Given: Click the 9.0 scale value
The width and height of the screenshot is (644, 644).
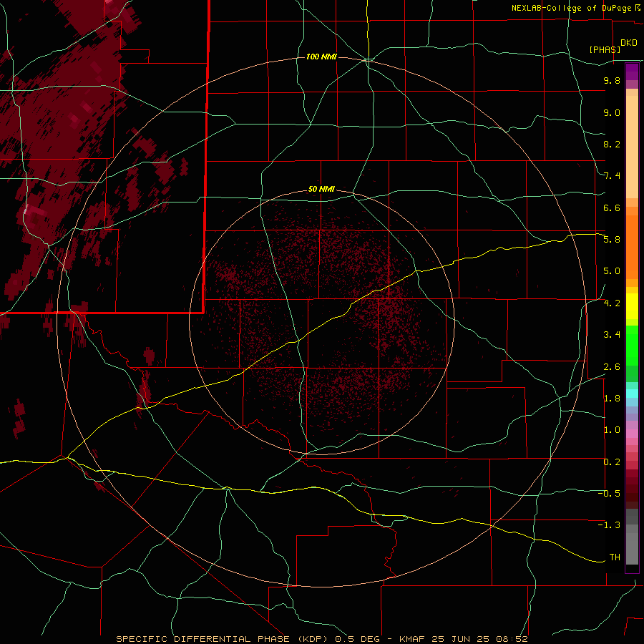Looking at the screenshot, I should click(x=612, y=112).
